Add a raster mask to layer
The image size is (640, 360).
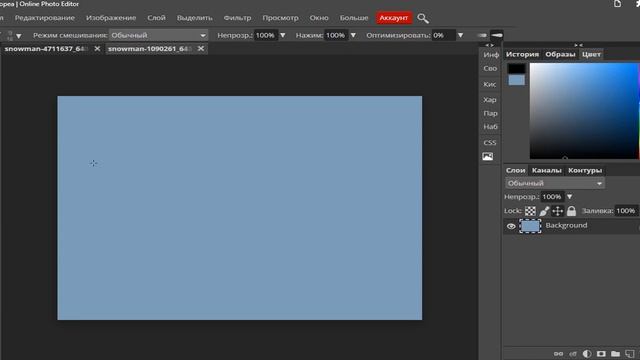pyautogui.click(x=601, y=353)
